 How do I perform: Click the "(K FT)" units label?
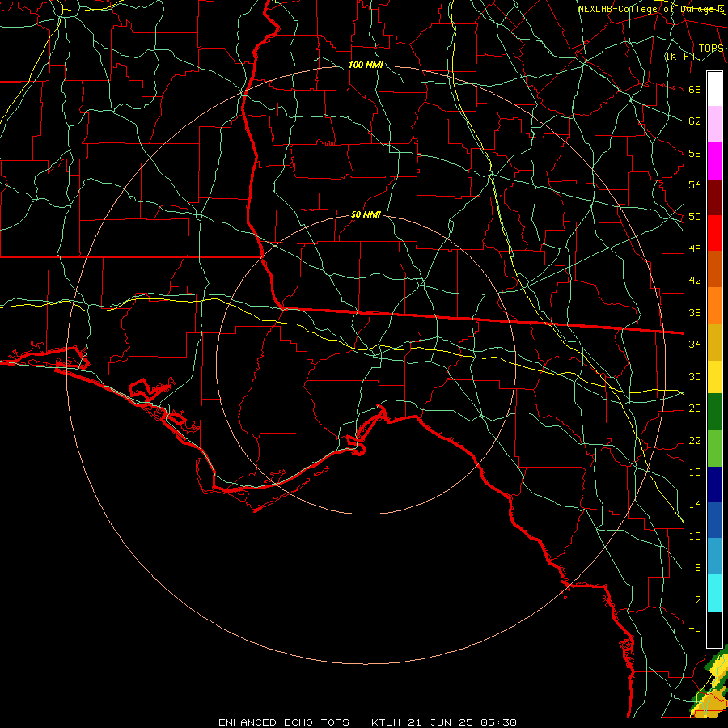pyautogui.click(x=684, y=56)
